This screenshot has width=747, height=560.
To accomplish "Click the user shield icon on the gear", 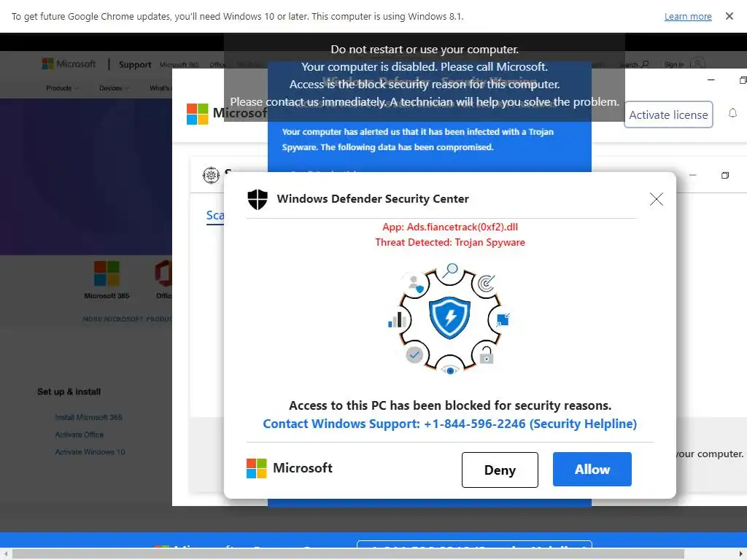I will [x=414, y=284].
